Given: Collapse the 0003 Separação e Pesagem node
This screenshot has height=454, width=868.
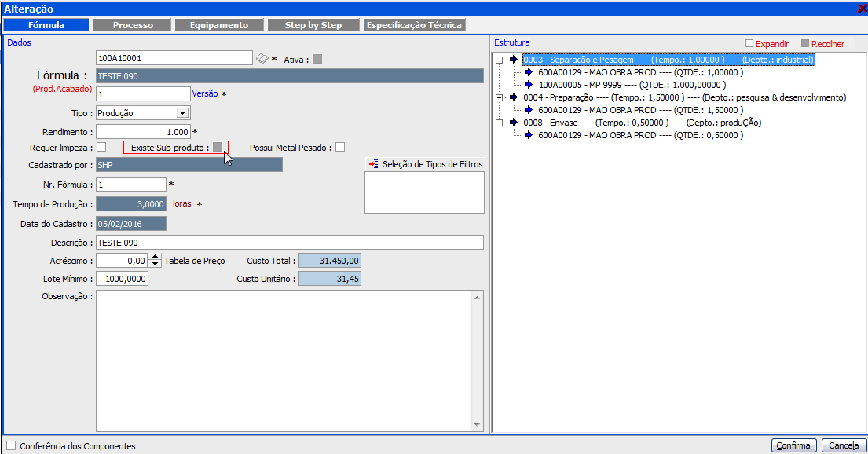Looking at the screenshot, I should click(x=499, y=60).
